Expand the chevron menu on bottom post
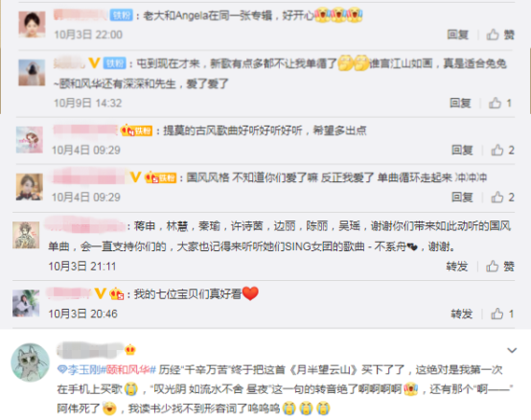Viewport: 531px width, 420px height. tap(512, 350)
